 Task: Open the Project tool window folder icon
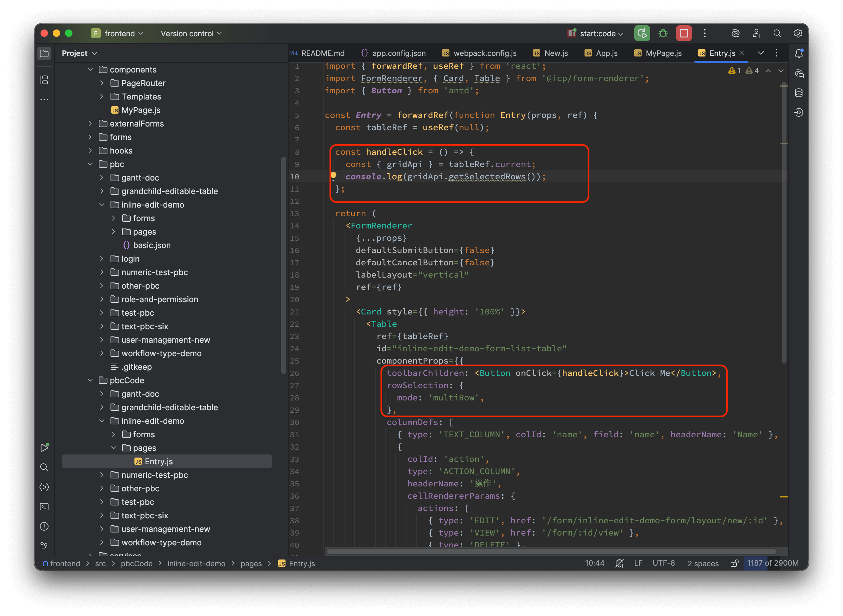[44, 53]
